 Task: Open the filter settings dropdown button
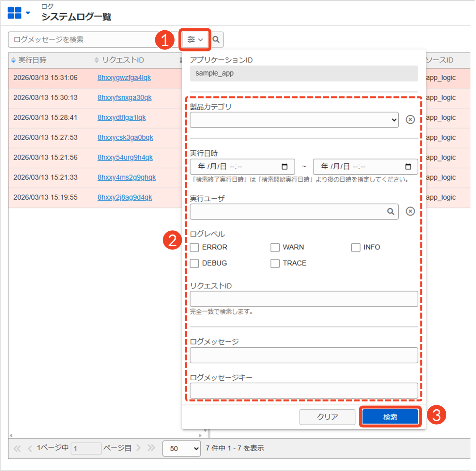[x=195, y=39]
